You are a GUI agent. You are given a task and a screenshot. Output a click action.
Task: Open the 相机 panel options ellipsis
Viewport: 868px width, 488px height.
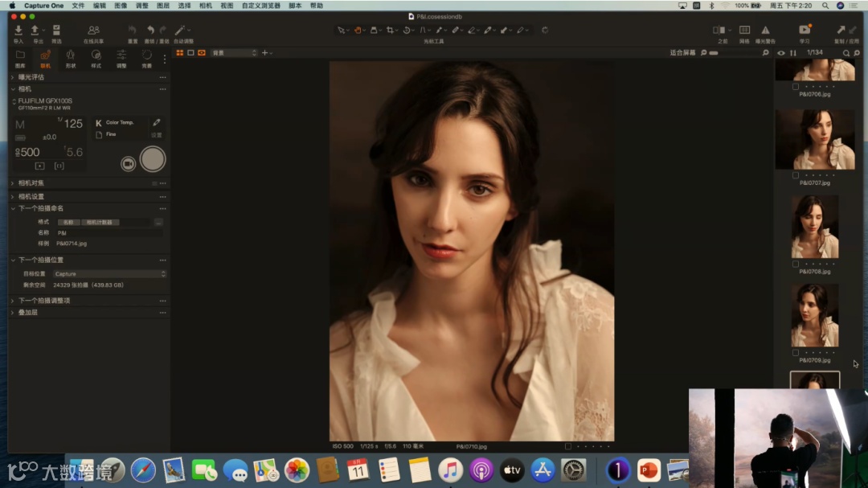[x=162, y=88]
